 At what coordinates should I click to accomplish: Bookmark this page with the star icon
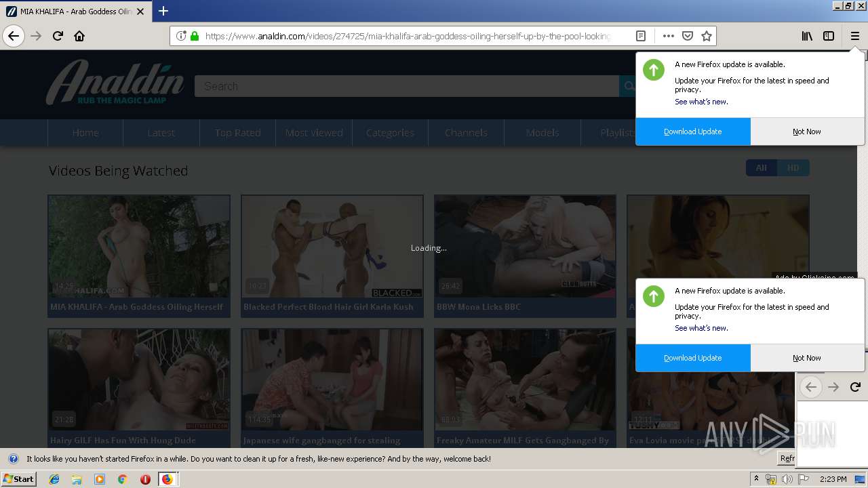707,36
